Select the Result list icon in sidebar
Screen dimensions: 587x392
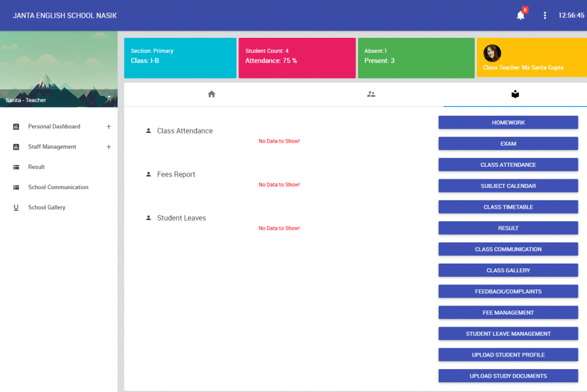click(15, 167)
